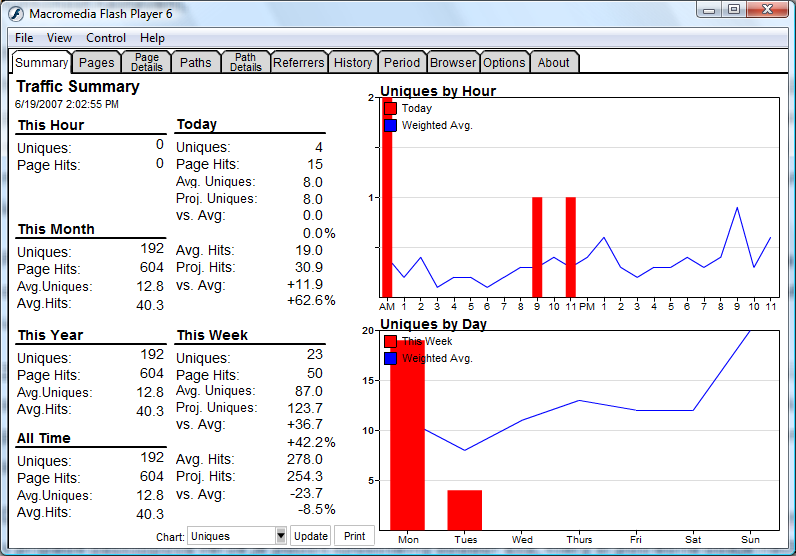Close the Flash Player window
This screenshot has width=796, height=556.
768,10
